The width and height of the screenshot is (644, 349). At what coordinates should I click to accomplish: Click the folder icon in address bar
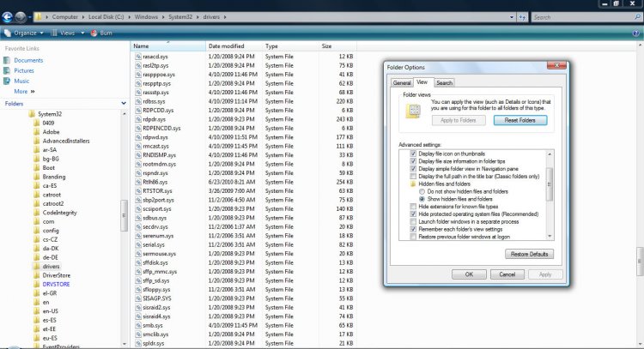(38, 17)
